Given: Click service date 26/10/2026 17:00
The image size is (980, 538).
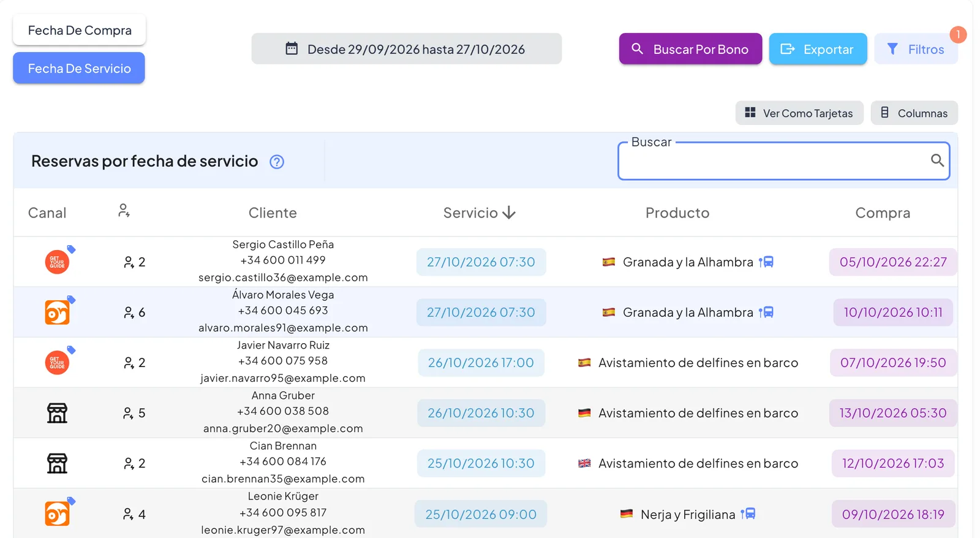Looking at the screenshot, I should tap(481, 363).
